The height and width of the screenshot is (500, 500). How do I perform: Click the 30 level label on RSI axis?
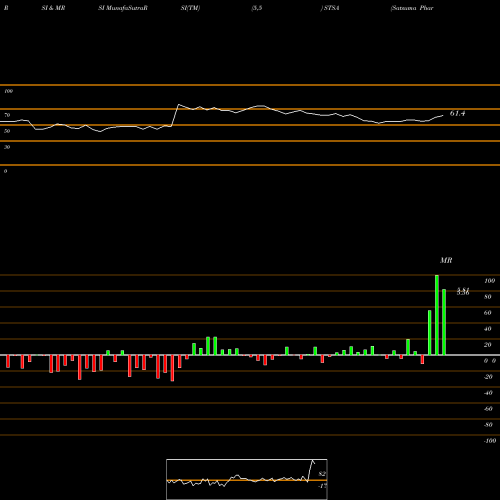[x=7, y=147]
